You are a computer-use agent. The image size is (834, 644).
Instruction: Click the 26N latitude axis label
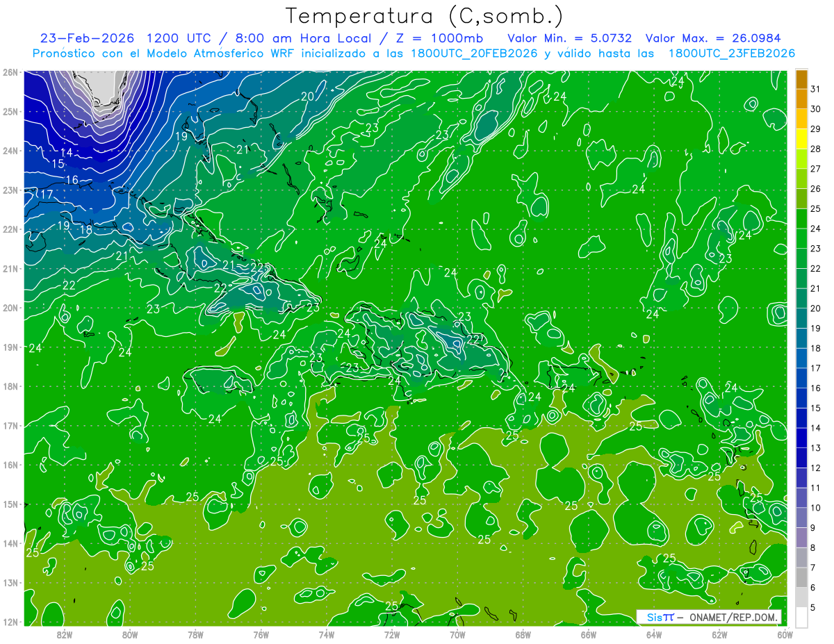(x=10, y=72)
